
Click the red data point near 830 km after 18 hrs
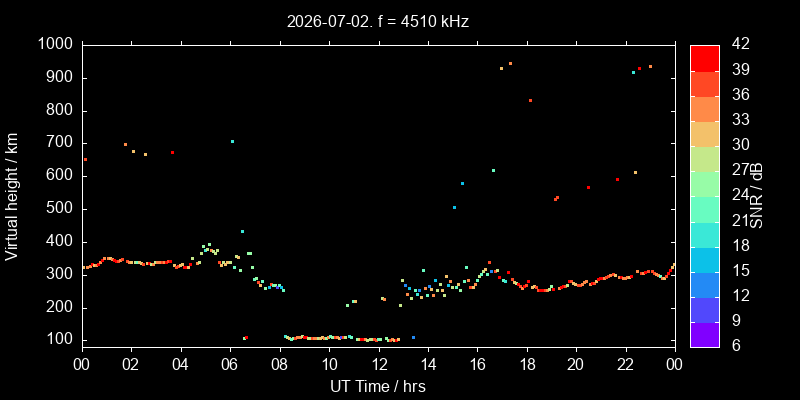point(531,101)
